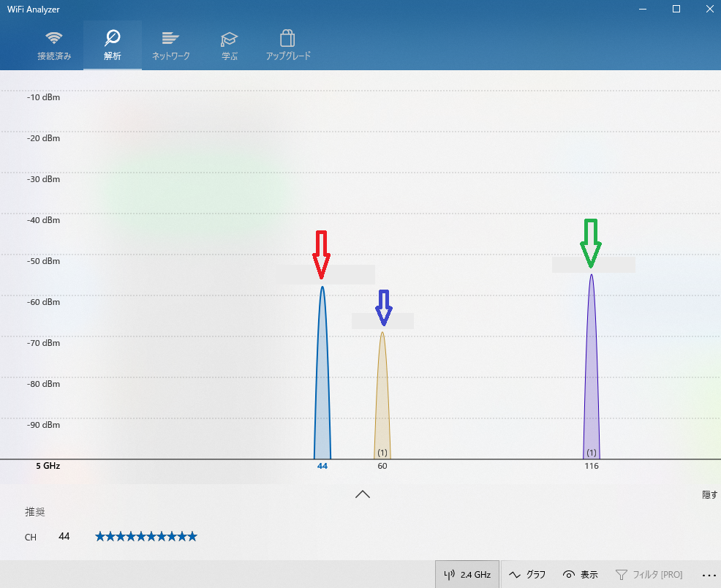The height and width of the screenshot is (588, 721).
Task: Click the channel 116 axis label
Action: pos(592,466)
